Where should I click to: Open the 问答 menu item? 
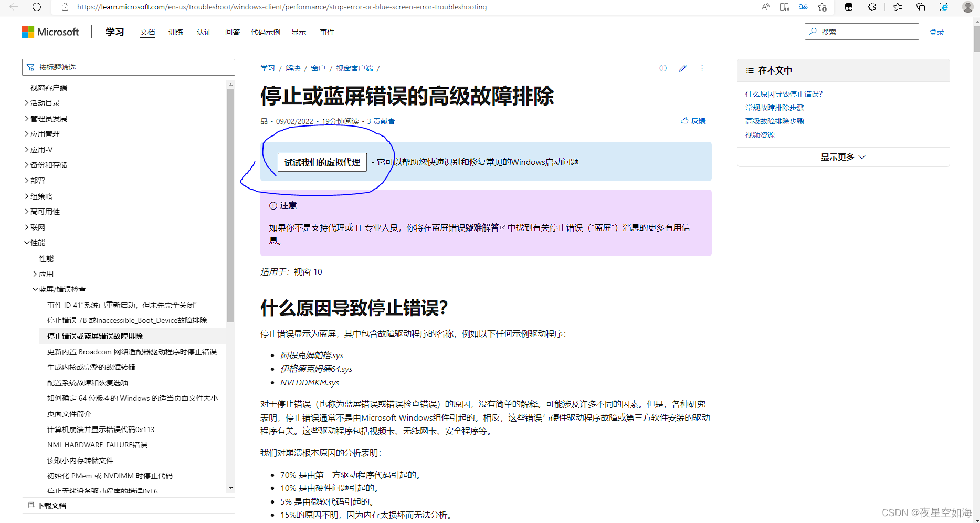click(232, 32)
